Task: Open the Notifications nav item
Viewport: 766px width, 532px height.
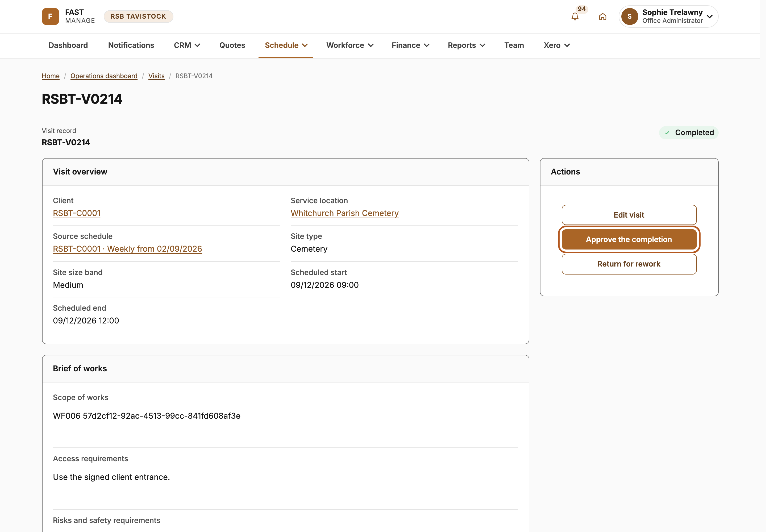Action: pos(131,45)
